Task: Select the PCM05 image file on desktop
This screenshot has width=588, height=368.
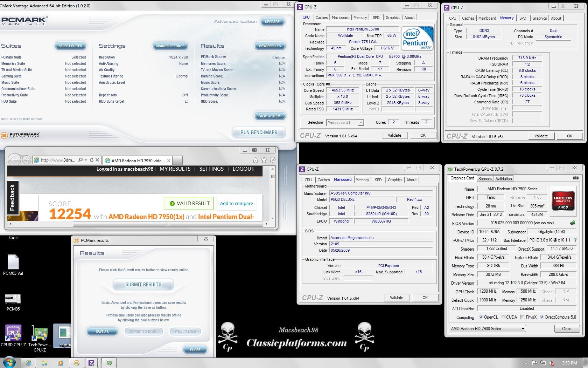Action: tap(13, 303)
